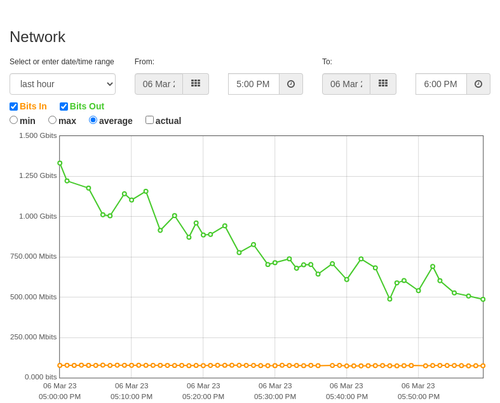
Task: Open the From time clock picker icon
Action: (x=291, y=84)
